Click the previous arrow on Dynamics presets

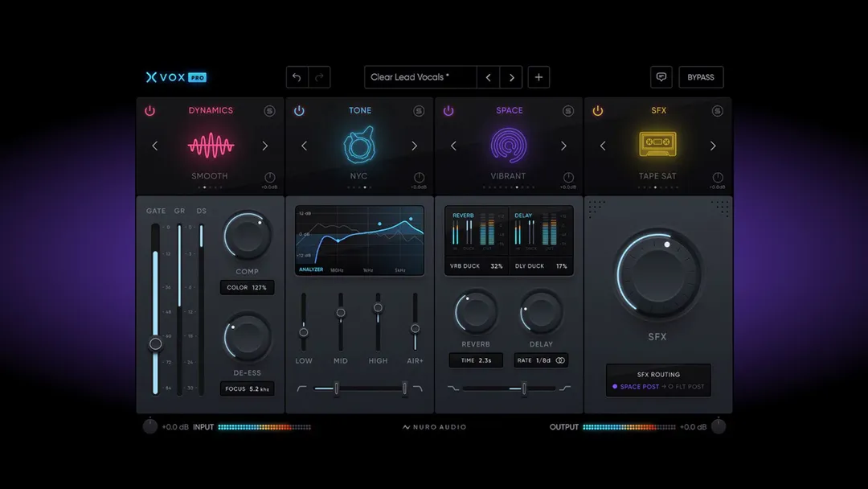(x=155, y=146)
